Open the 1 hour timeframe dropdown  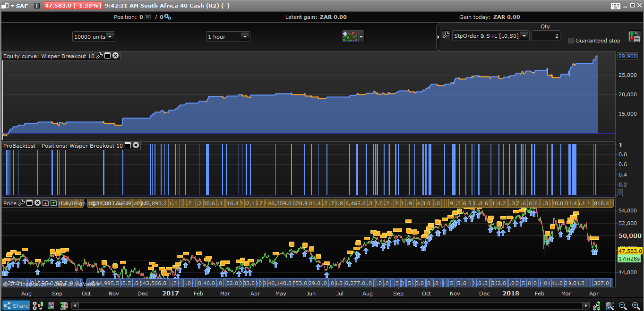tap(228, 37)
